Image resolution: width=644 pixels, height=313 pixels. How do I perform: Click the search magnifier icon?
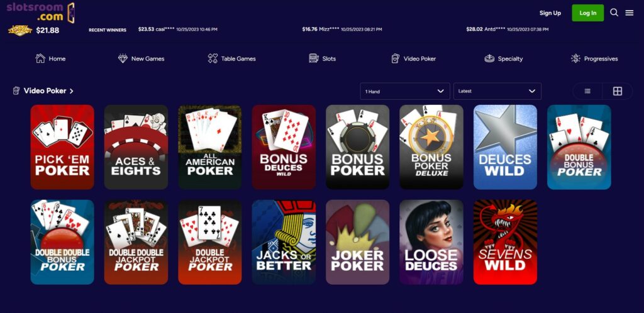coord(614,13)
